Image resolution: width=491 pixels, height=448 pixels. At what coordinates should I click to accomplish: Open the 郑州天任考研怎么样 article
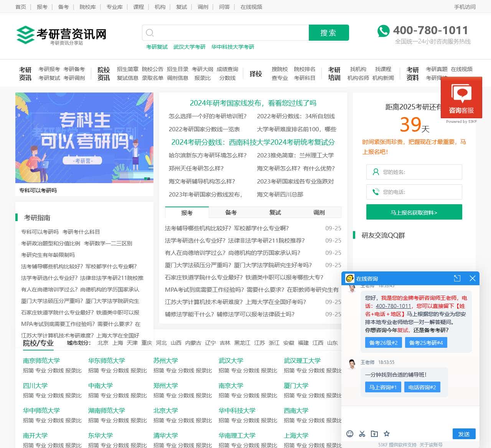tap(196, 168)
